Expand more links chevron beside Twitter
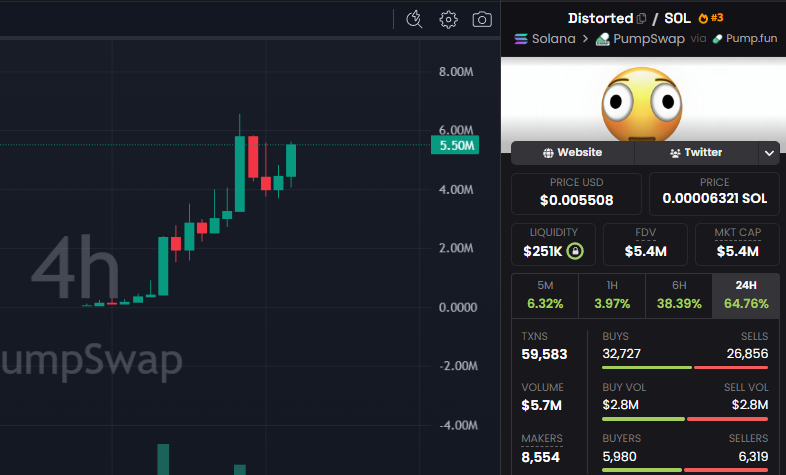 pos(769,153)
